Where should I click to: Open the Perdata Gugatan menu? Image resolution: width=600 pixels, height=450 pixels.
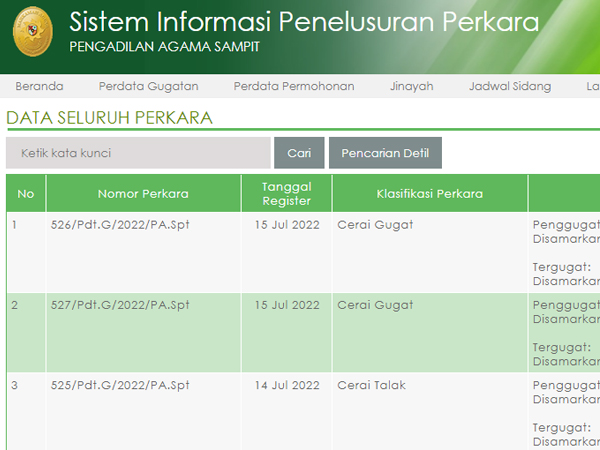pyautogui.click(x=148, y=86)
